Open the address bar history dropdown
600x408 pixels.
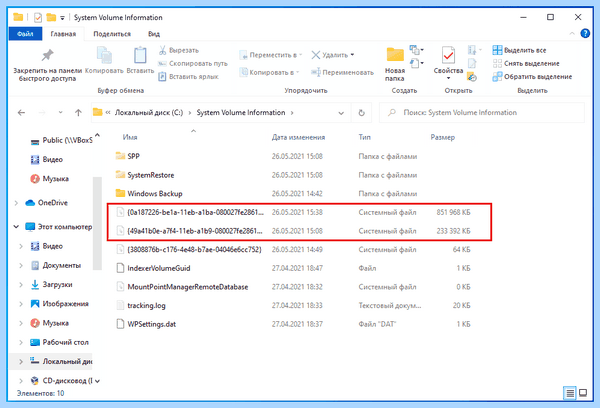tap(341, 113)
